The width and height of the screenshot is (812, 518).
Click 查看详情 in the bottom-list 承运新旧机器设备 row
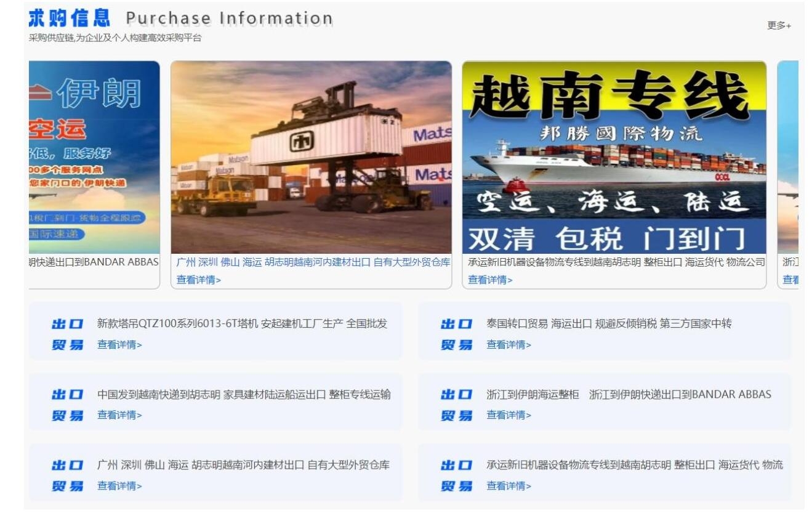(x=509, y=486)
